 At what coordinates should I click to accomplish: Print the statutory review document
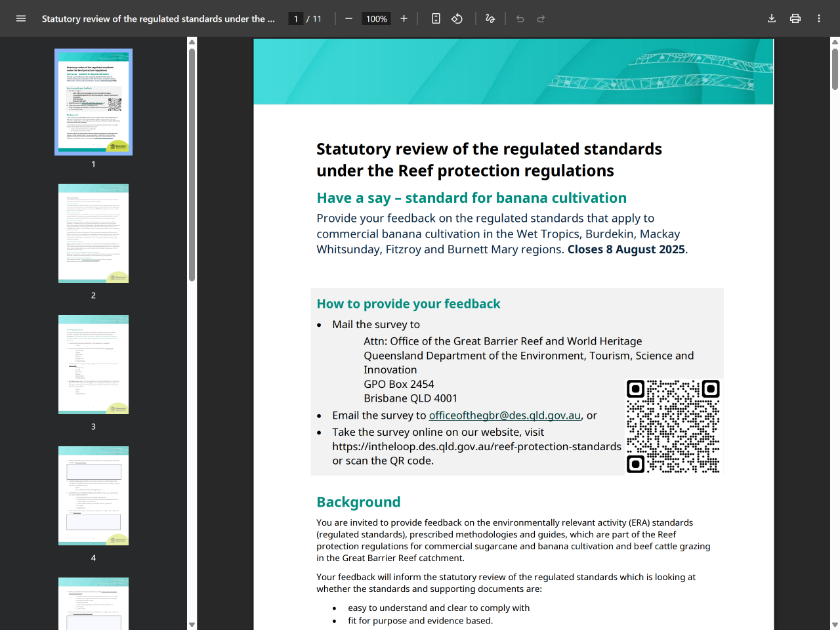click(795, 18)
